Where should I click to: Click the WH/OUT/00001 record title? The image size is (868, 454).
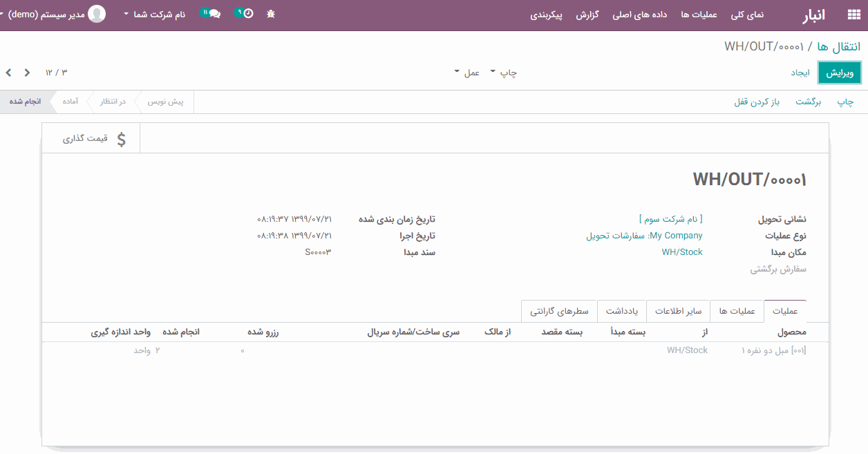[x=750, y=180]
